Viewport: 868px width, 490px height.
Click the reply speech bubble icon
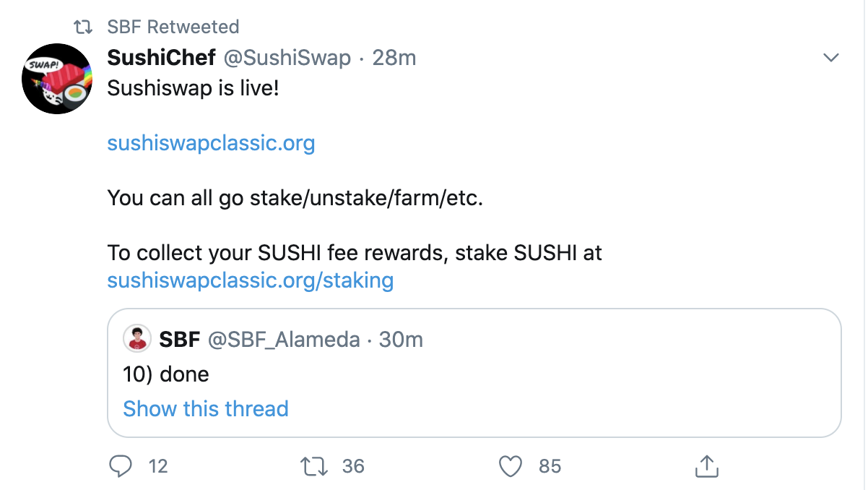click(119, 467)
